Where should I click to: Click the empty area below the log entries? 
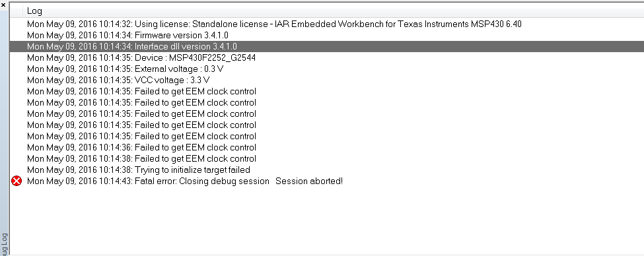326,220
